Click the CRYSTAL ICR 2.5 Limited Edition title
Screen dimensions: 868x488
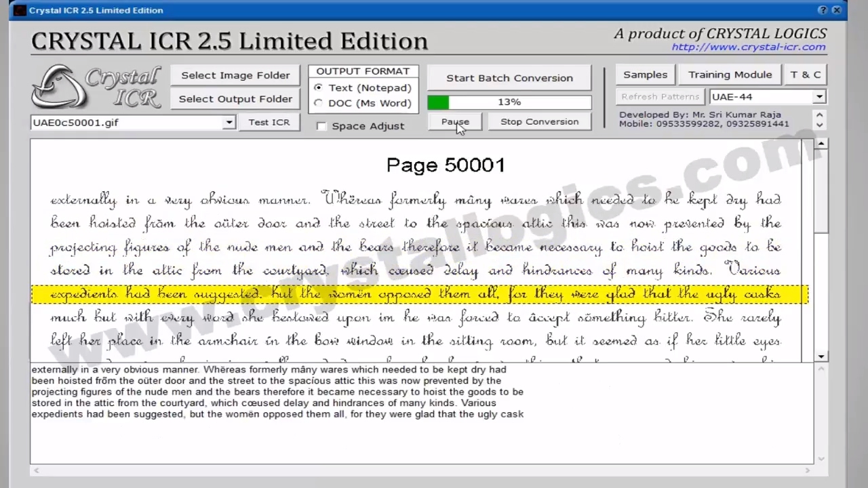point(229,41)
